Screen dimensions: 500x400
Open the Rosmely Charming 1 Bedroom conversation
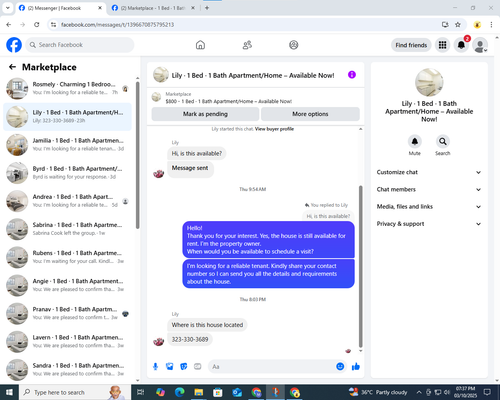coord(67,89)
